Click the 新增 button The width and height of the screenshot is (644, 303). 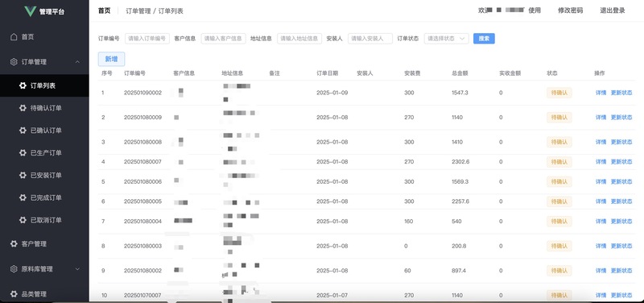[111, 59]
